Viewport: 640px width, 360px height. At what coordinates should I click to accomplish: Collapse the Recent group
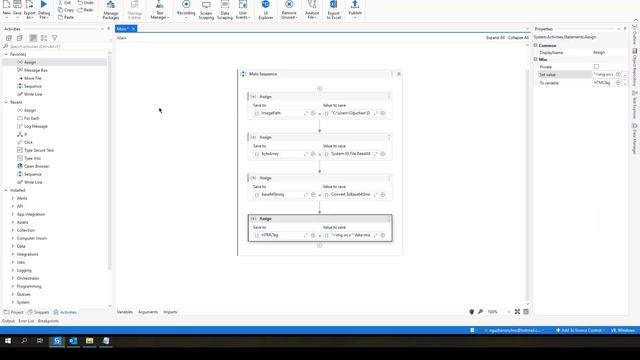pyautogui.click(x=6, y=102)
